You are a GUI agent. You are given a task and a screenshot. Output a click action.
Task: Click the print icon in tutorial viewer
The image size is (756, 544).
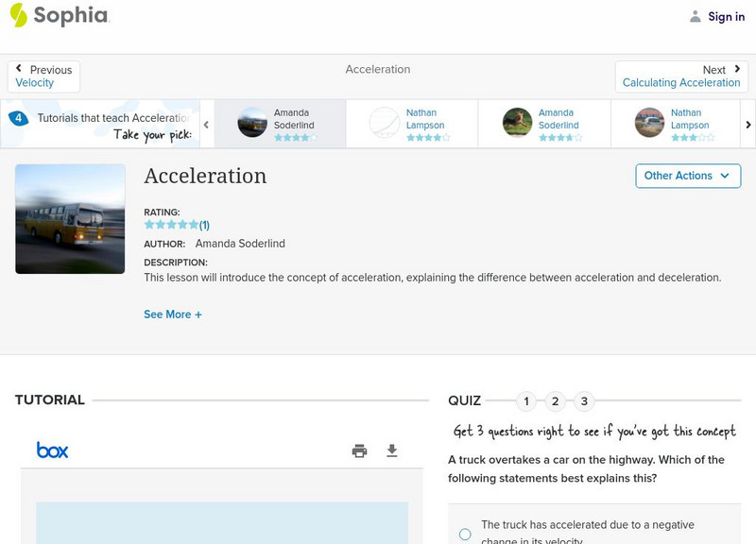pyautogui.click(x=359, y=450)
